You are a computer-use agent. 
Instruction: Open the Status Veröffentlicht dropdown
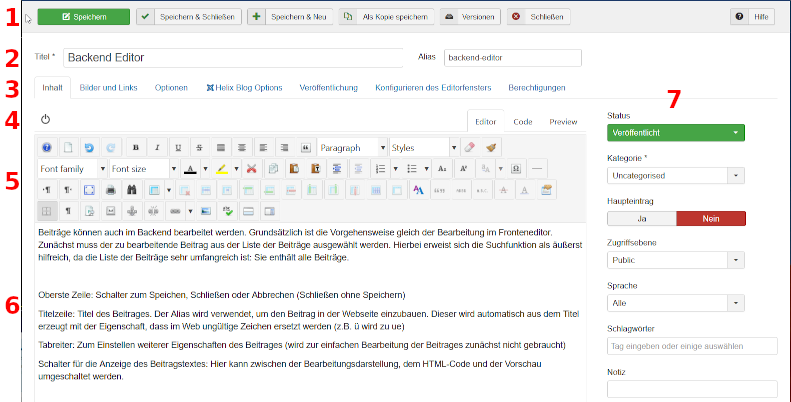pos(676,133)
